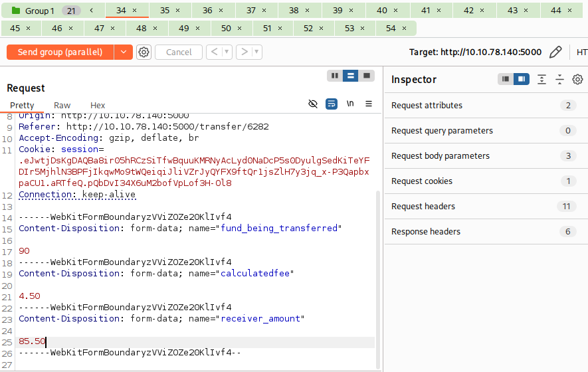Expand Request cookies section
The image size is (588, 372).
point(486,181)
